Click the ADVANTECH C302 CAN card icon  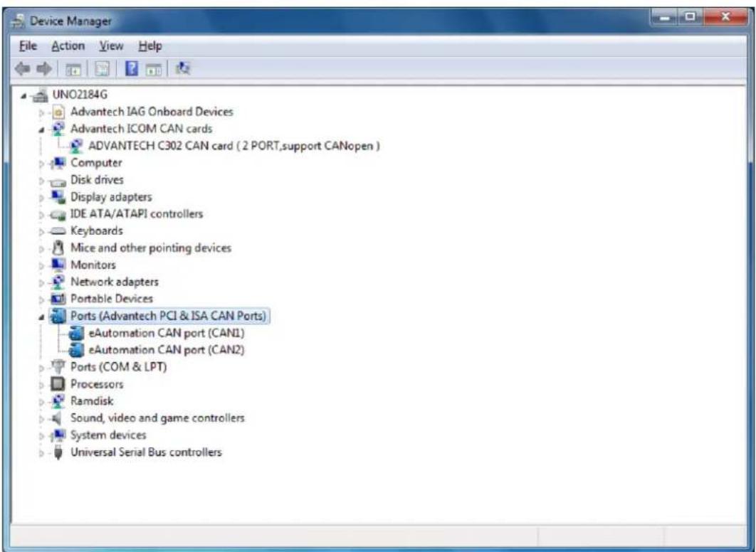[x=76, y=146]
